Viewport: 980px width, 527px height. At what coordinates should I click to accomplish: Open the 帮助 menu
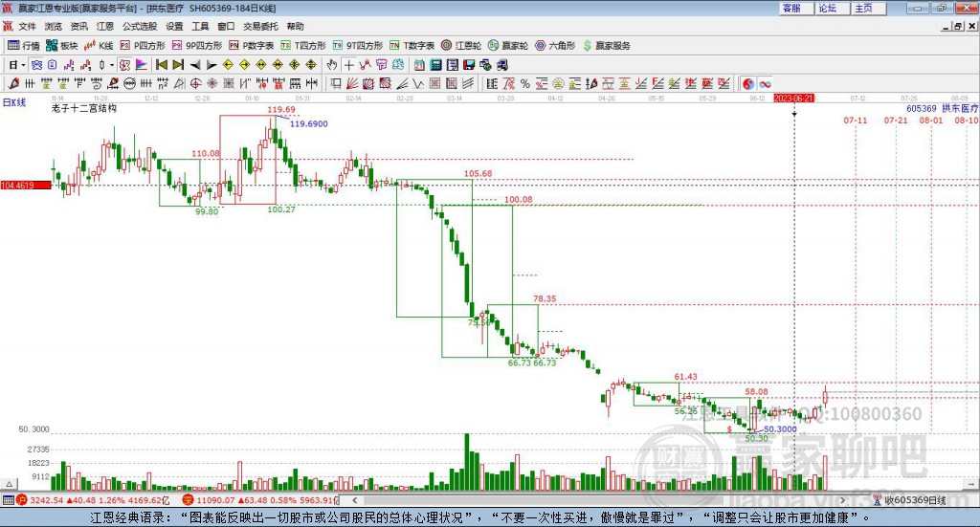[295, 26]
